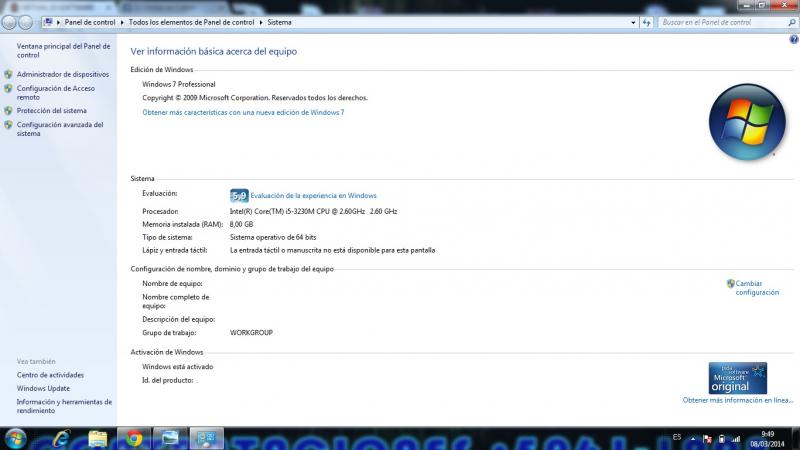Click the refresh button beside address bar
Image resolution: width=800 pixels, height=450 pixels.
coord(646,22)
